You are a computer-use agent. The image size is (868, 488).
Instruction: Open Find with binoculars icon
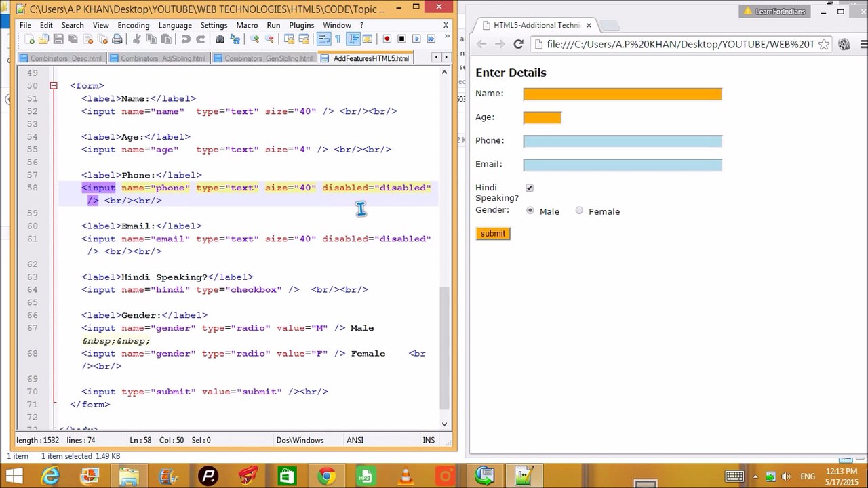pos(220,39)
